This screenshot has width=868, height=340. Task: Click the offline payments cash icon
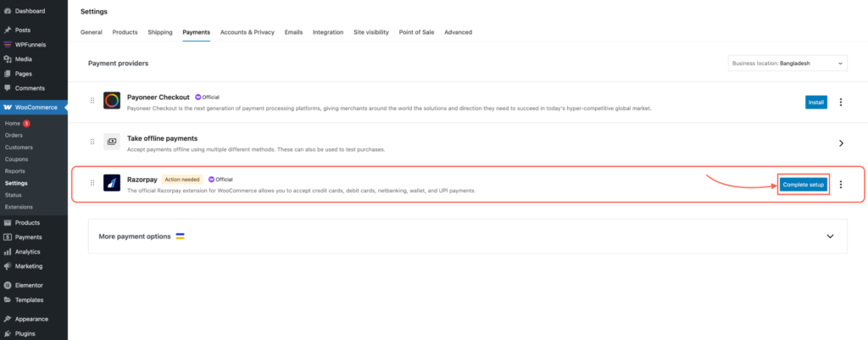(x=112, y=142)
